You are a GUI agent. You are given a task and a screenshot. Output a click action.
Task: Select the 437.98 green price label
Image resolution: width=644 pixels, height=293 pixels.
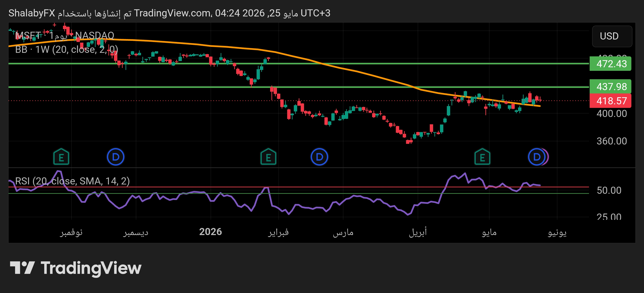tap(610, 87)
